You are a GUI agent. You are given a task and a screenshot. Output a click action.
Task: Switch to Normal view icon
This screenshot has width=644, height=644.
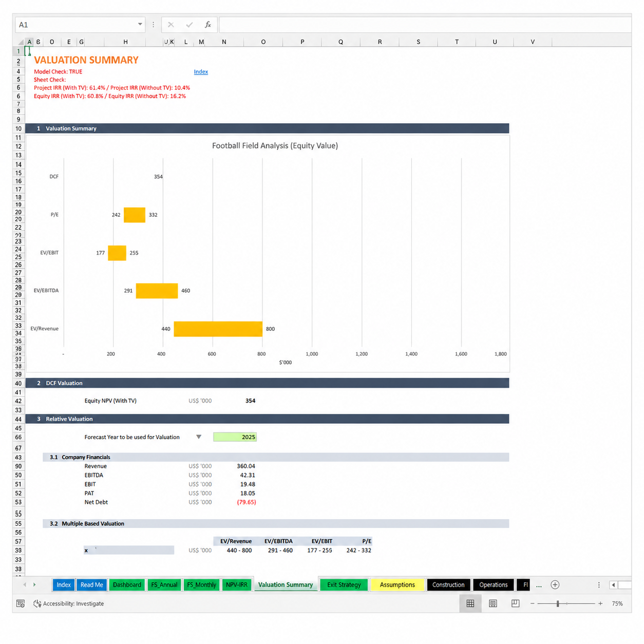(x=470, y=603)
